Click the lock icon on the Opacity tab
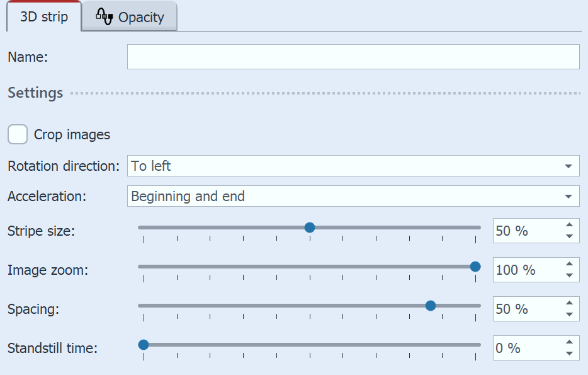Viewport: 588px width, 375px height. (106, 16)
